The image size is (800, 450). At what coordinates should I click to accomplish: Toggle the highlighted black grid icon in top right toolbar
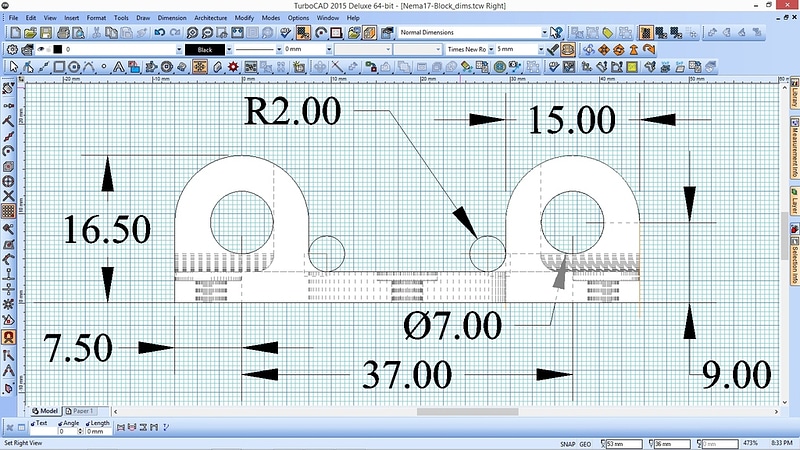(x=646, y=33)
